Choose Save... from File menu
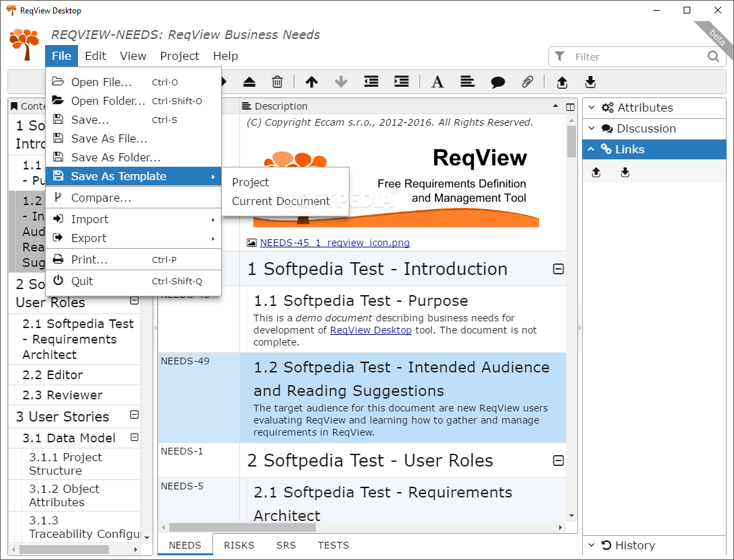734x560 pixels. (133, 120)
